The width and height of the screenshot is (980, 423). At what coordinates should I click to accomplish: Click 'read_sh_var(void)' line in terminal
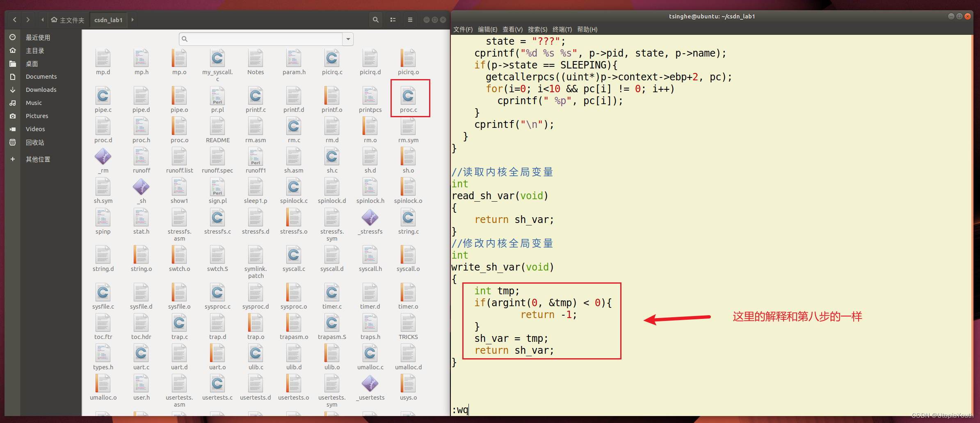click(x=500, y=196)
